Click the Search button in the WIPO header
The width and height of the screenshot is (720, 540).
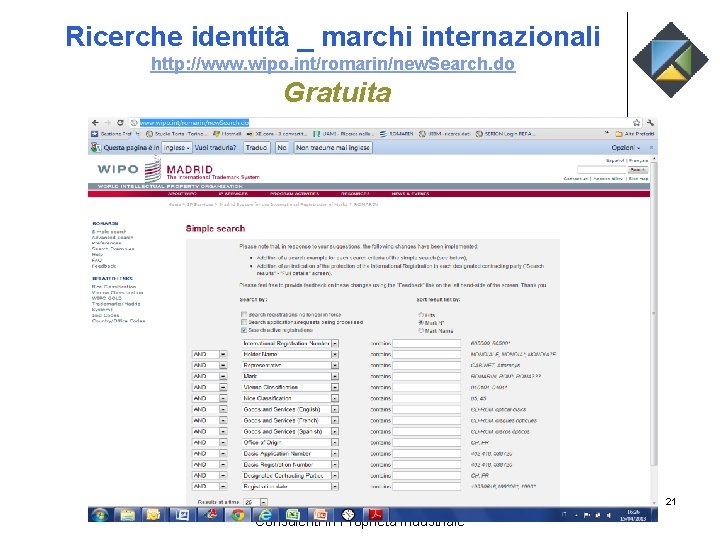tap(638, 170)
